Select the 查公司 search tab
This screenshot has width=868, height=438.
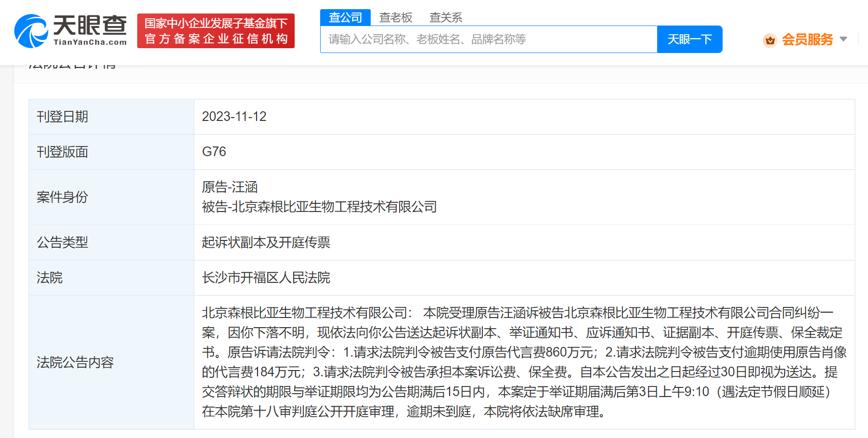click(345, 17)
